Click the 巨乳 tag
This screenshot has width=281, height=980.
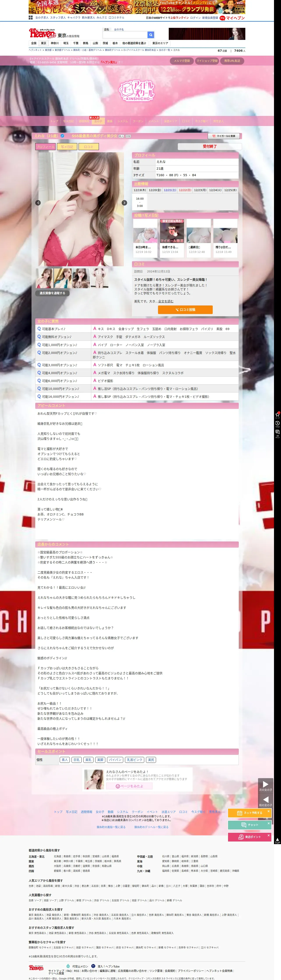pyautogui.click(x=77, y=760)
